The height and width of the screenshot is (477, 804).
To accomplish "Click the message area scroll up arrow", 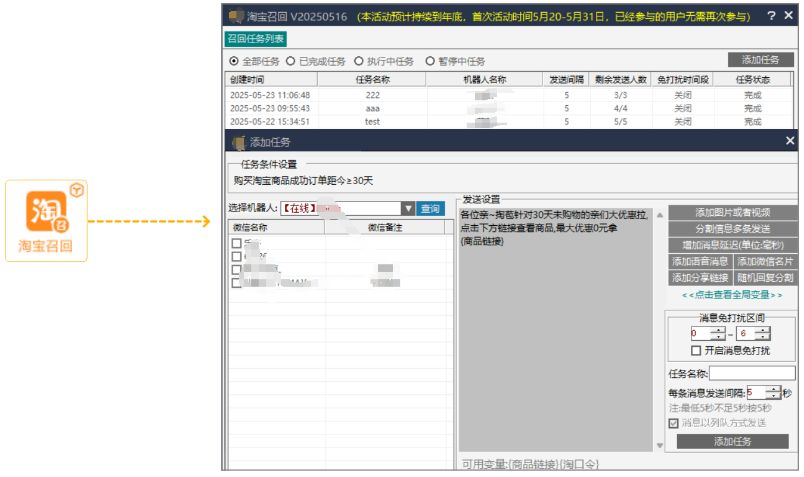I will tap(659, 215).
